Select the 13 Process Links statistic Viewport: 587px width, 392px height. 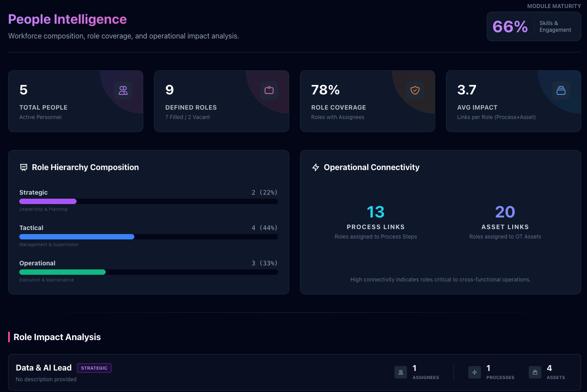[x=376, y=212]
